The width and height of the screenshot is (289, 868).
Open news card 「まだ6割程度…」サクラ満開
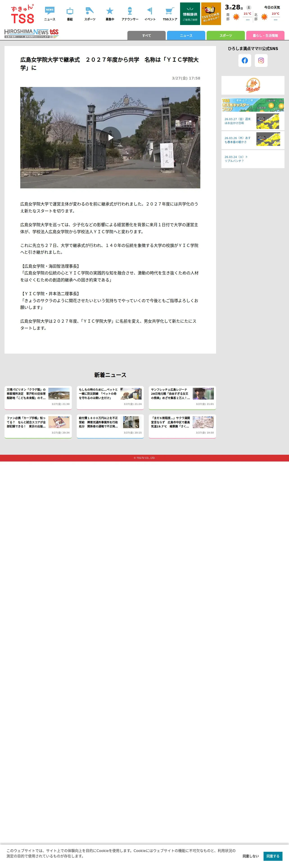(x=182, y=426)
